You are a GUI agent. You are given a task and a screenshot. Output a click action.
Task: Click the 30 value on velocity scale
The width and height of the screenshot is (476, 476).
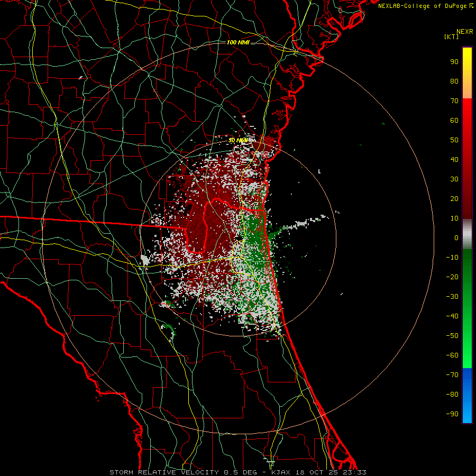tap(454, 179)
